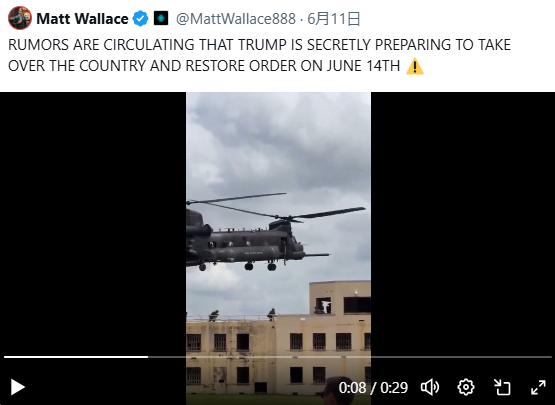Screen dimensions: 555x405
Task: Click the square affiliate badge icon
Action: pos(161,18)
